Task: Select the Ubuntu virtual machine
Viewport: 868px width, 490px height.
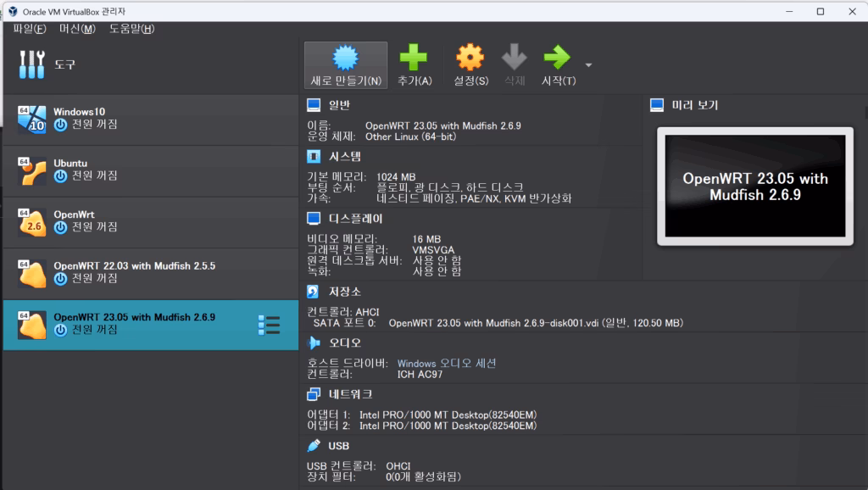Action: [151, 170]
